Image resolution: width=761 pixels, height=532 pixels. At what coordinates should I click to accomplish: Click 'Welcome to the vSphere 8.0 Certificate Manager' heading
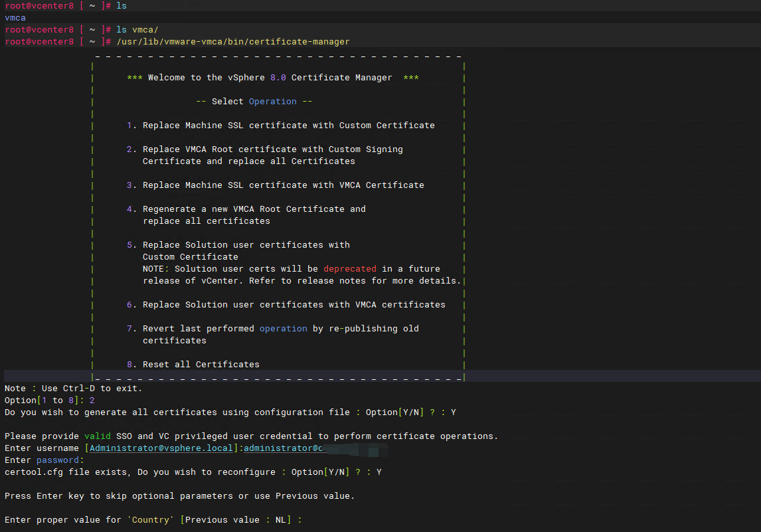(x=270, y=78)
